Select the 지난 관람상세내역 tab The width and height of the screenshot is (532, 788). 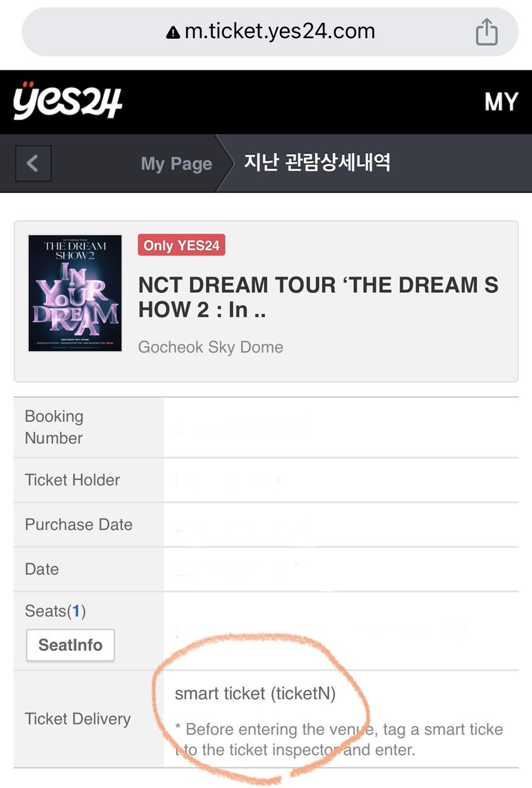317,162
